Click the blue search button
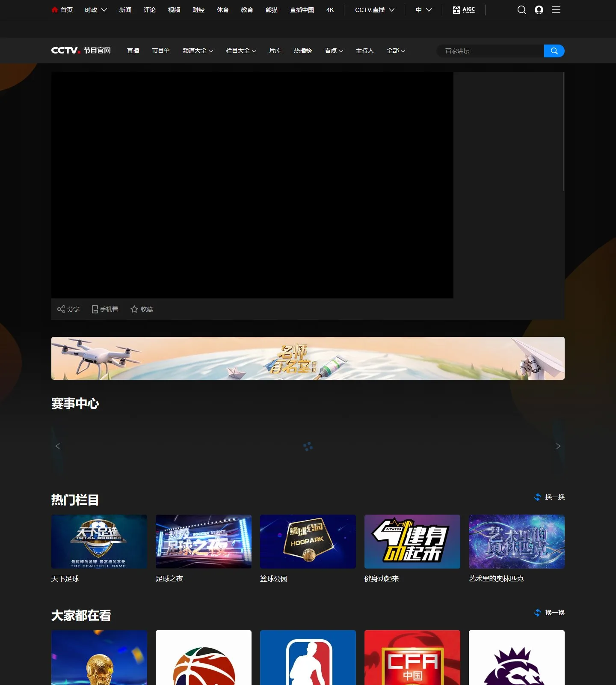This screenshot has height=685, width=616. 554,51
